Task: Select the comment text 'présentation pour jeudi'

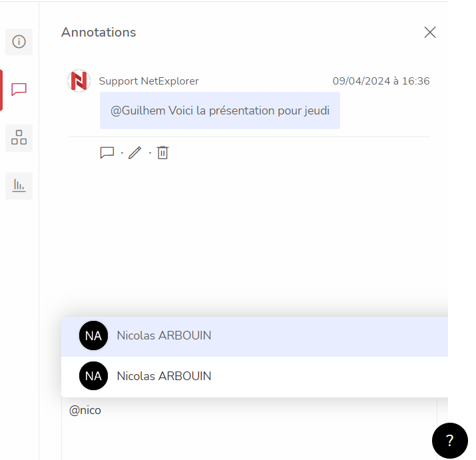Action: pyautogui.click(x=269, y=111)
